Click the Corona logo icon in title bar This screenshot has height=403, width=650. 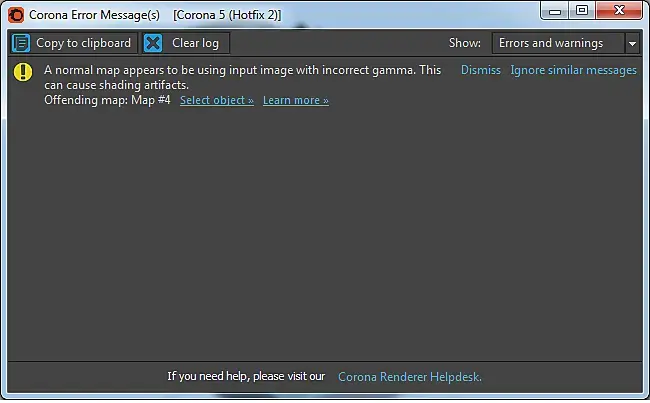(16, 15)
